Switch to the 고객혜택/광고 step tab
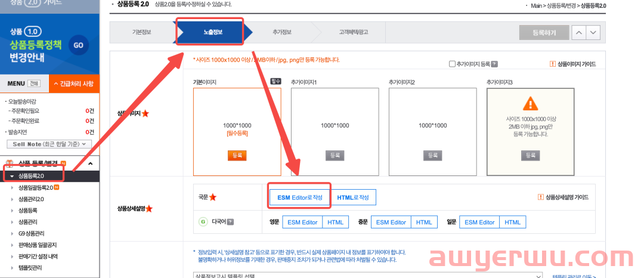 353,32
